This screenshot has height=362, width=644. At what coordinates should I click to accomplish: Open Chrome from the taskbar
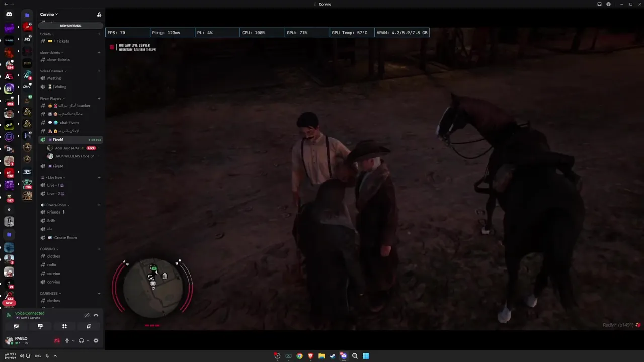[x=299, y=356]
